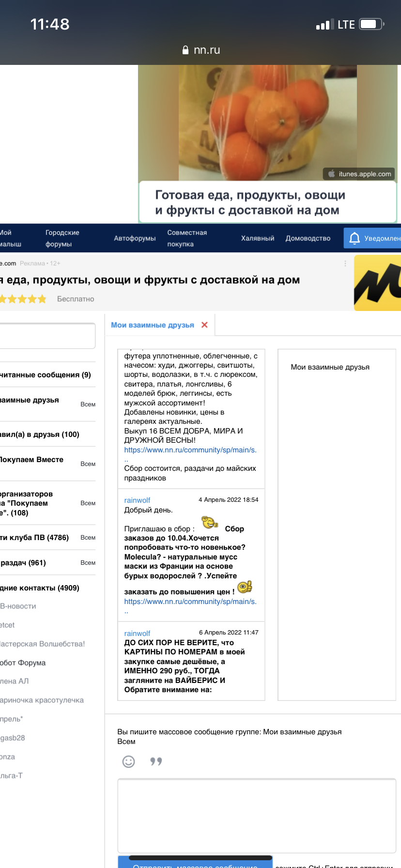Click the Всем link beside Покупаем Вместе
The image size is (401, 868).
(88, 464)
